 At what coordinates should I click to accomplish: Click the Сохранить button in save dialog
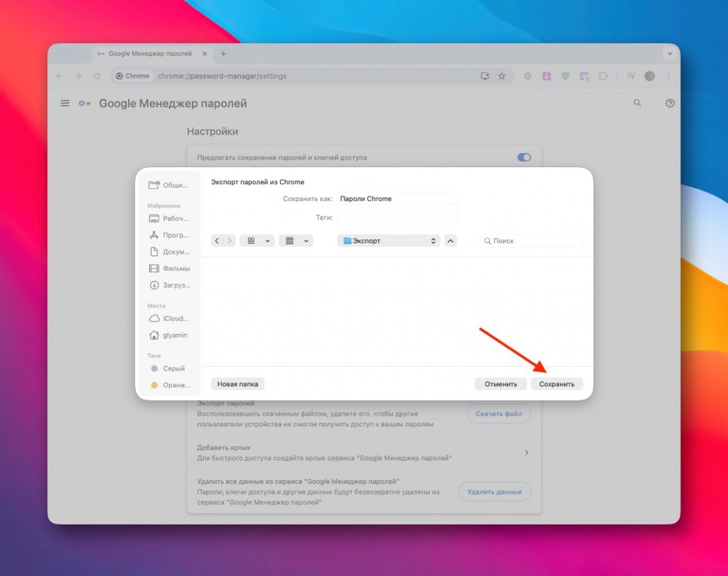pyautogui.click(x=557, y=384)
